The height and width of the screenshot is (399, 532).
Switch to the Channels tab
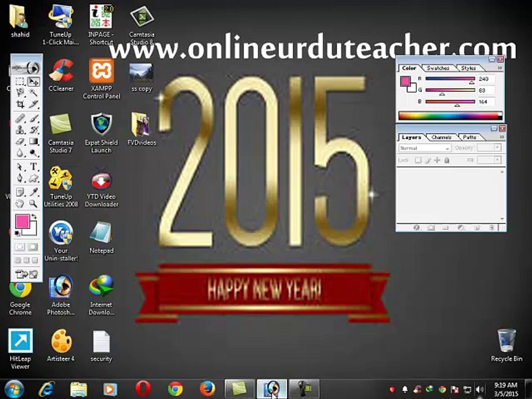441,137
